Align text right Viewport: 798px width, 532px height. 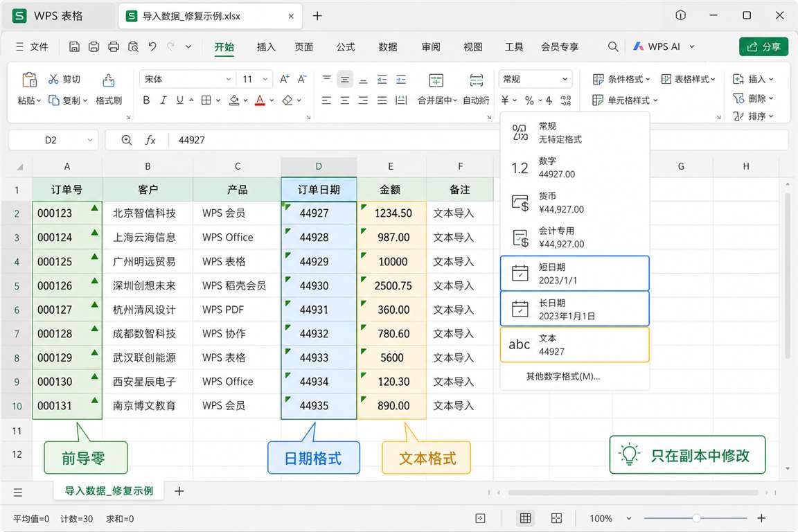click(x=364, y=100)
